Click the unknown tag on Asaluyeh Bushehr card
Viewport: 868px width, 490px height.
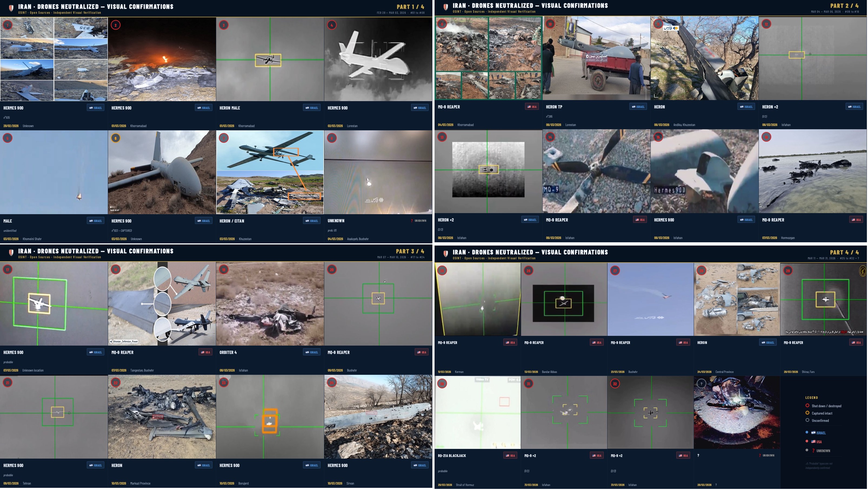click(419, 221)
